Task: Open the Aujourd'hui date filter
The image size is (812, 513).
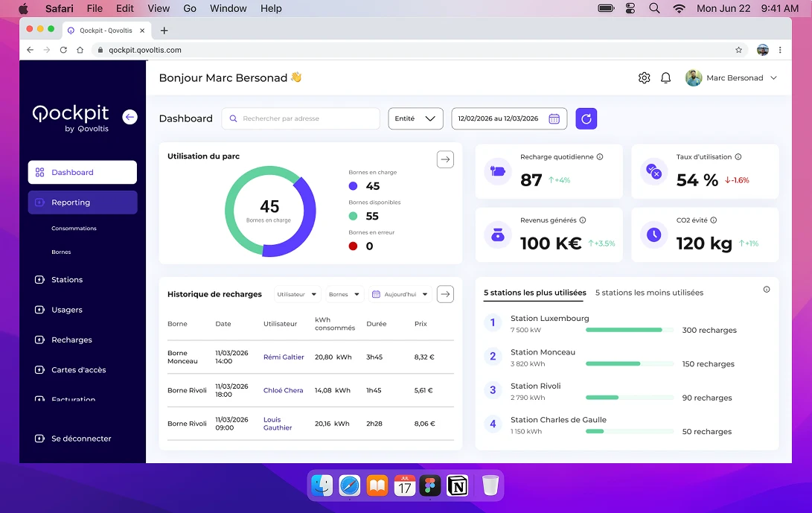Action: (400, 294)
